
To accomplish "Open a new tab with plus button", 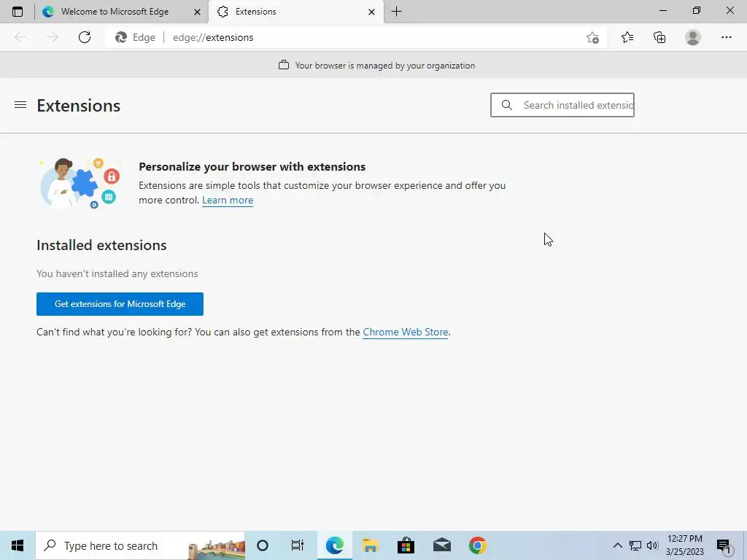I will 396,12.
